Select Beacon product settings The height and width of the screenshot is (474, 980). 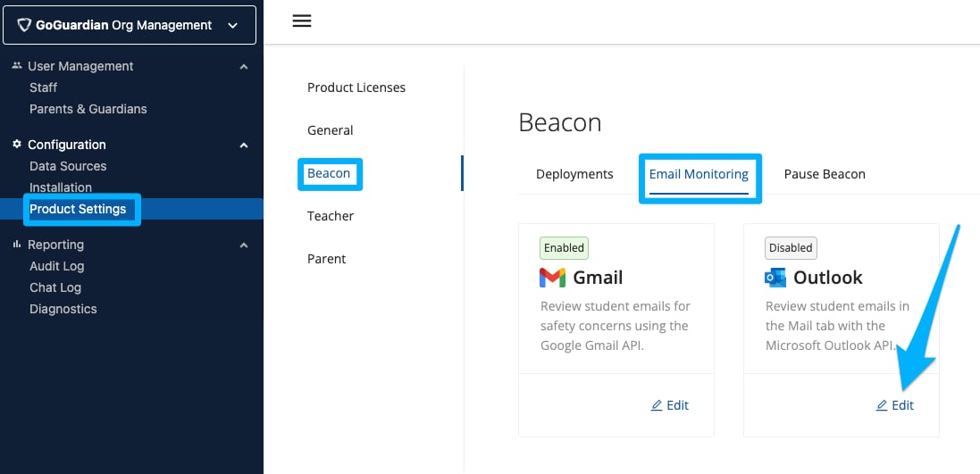(x=329, y=173)
